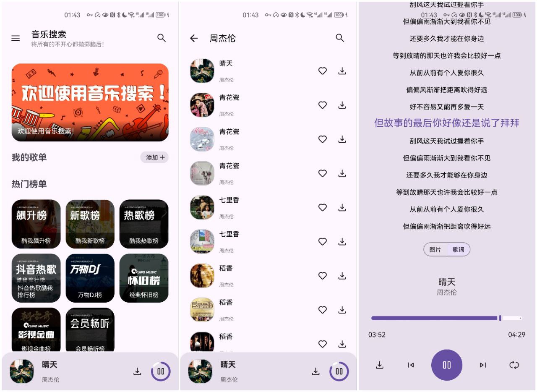This screenshot has width=537, height=392.
Task: Tap elapsed time 03:52 in player
Action: pyautogui.click(x=377, y=335)
